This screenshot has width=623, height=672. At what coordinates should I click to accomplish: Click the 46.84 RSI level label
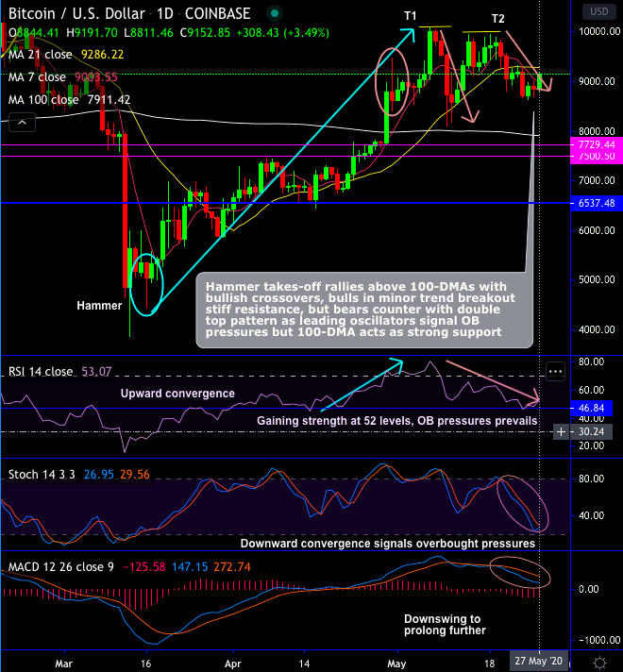(x=591, y=408)
